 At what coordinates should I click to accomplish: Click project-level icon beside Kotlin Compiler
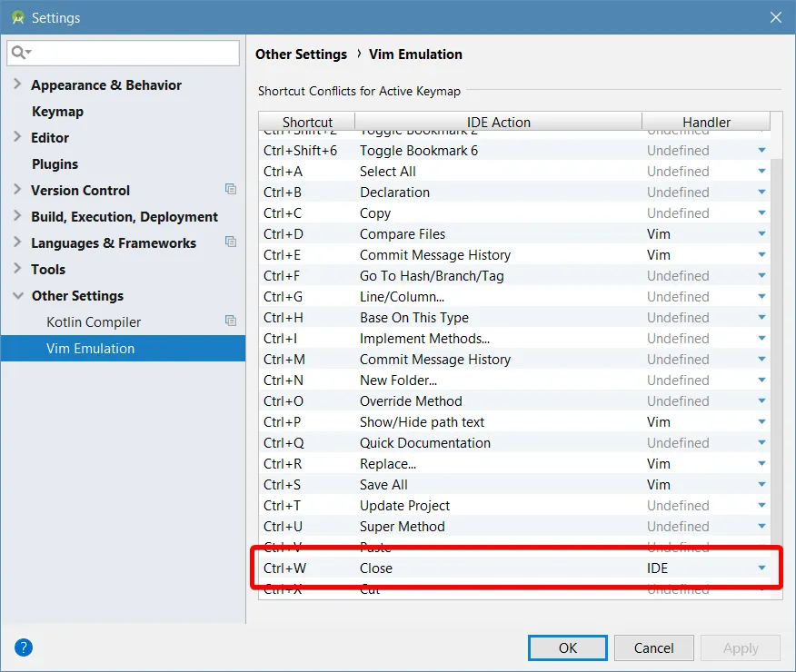click(231, 321)
